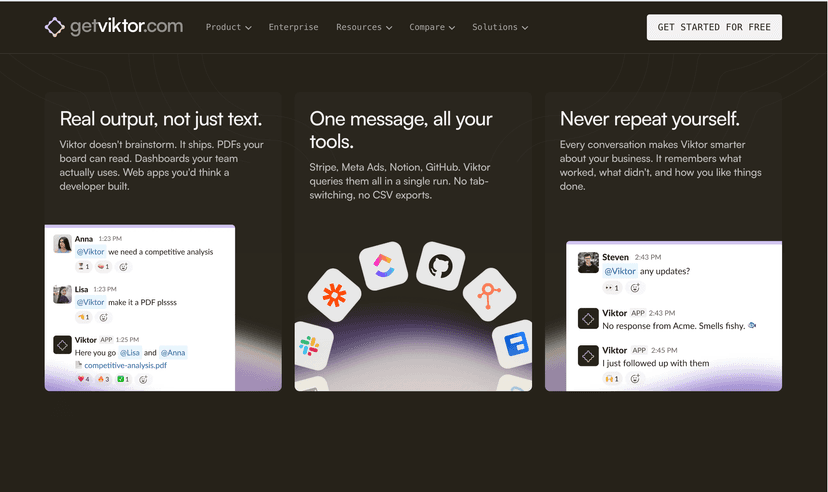The width and height of the screenshot is (828, 492).
Task: Click the fish emoji after 'Smells fishy'
Action: [752, 326]
